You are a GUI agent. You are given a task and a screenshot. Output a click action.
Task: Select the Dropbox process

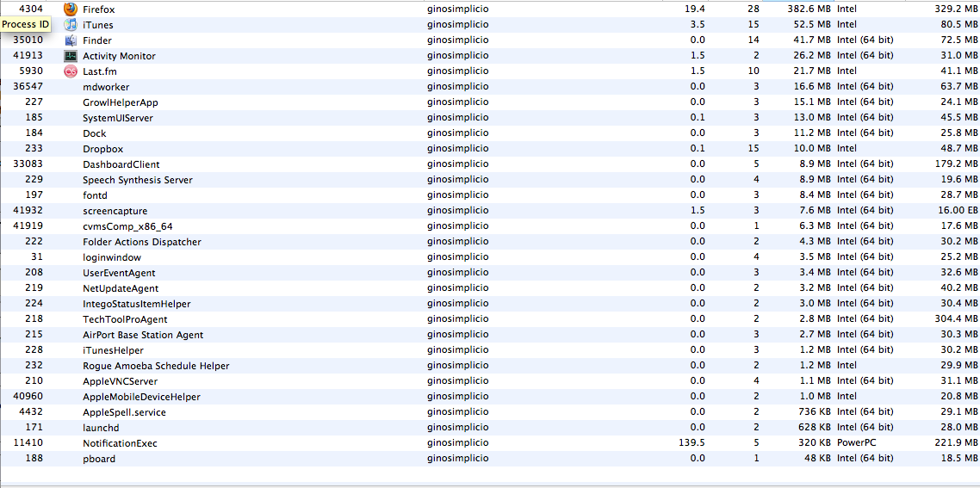490,149
